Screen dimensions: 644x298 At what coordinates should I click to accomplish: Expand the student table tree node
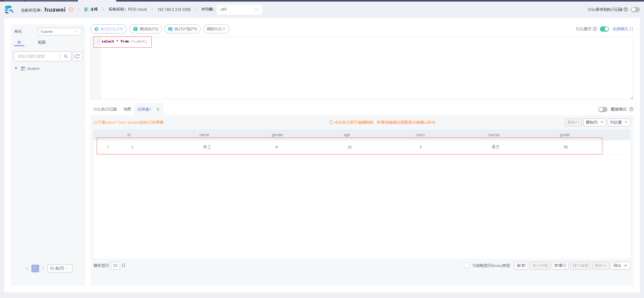coord(16,68)
